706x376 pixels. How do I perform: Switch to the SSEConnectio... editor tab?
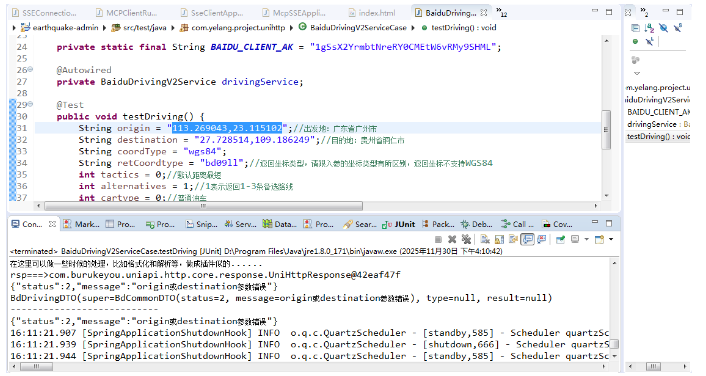coord(44,13)
